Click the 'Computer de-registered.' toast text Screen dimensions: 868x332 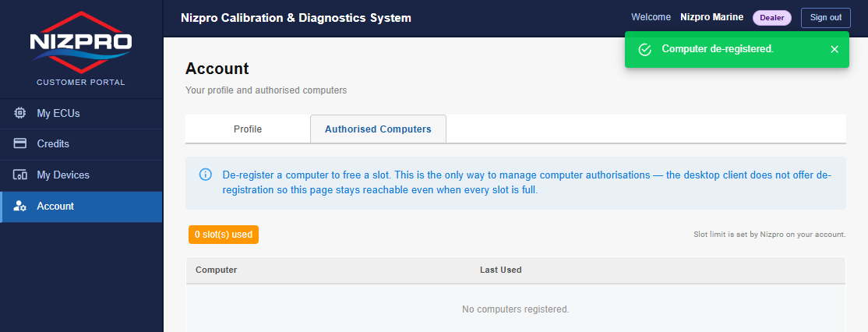pos(718,48)
